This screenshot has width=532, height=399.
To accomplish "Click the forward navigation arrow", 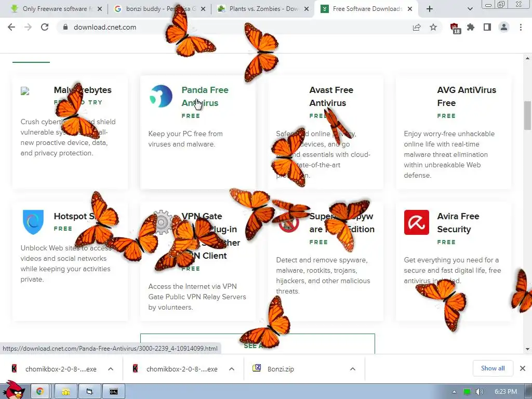I will click(x=28, y=27).
